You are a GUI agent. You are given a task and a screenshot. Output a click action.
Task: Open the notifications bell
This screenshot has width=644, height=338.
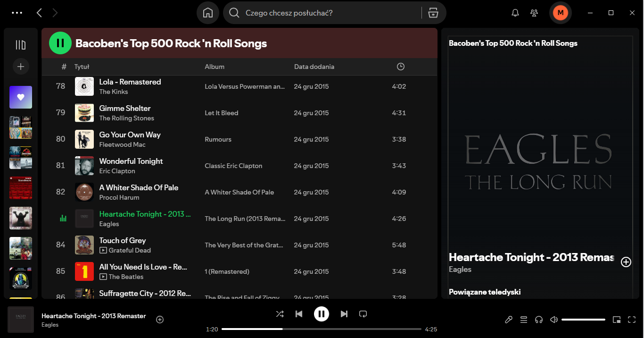pos(515,13)
